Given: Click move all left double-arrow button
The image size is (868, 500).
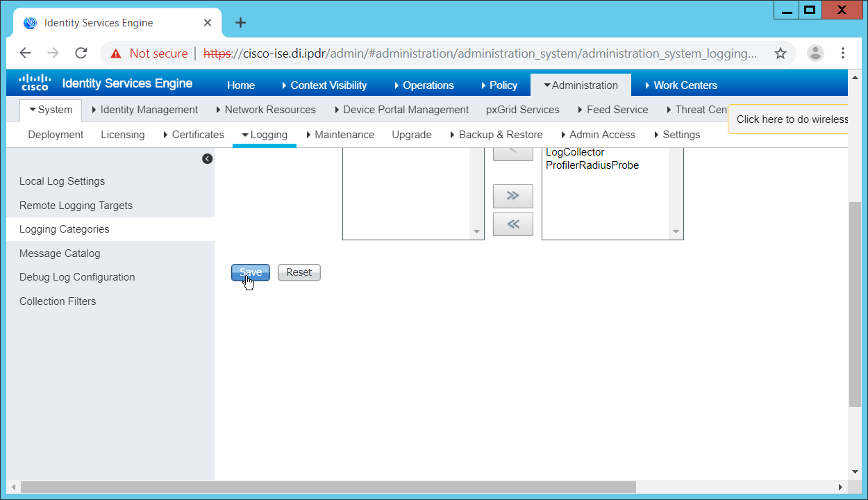Looking at the screenshot, I should (512, 224).
